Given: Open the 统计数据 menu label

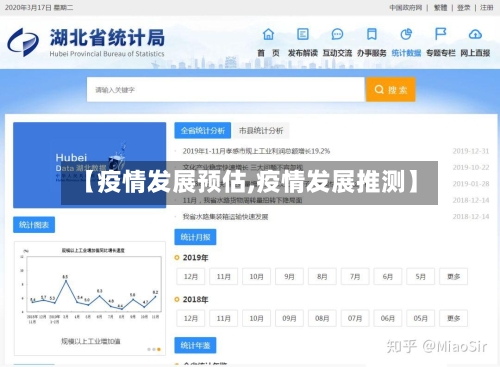Looking at the screenshot, I should pyautogui.click(x=406, y=53).
